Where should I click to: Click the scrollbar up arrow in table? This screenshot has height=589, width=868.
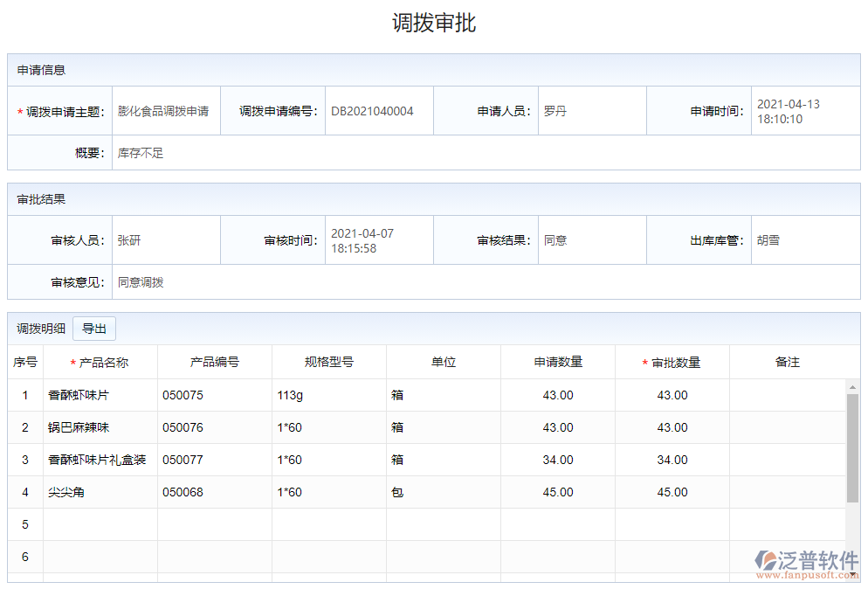852,386
